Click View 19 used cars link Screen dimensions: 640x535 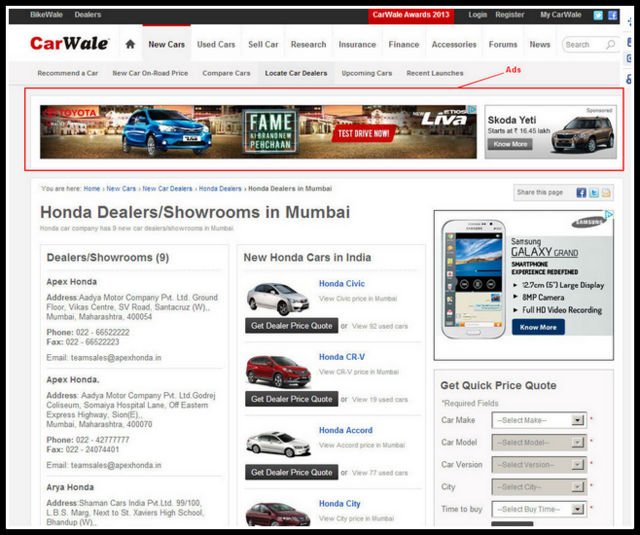(x=380, y=400)
